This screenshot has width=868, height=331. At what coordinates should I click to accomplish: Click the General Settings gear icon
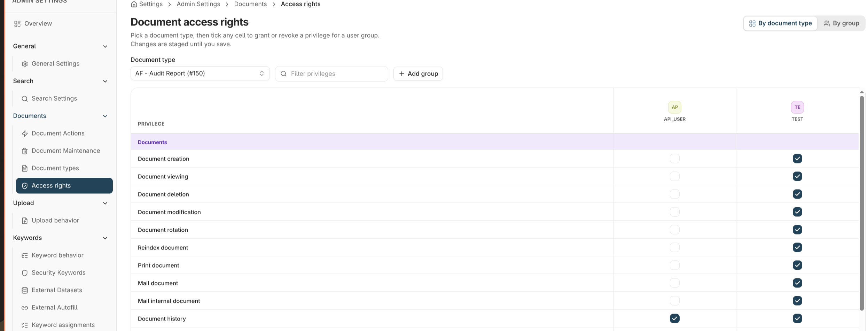(25, 64)
